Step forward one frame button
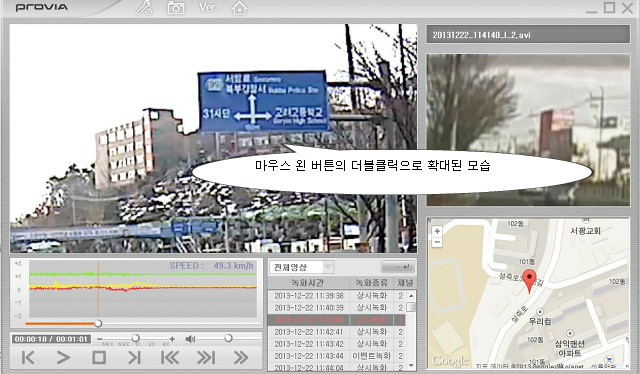 [134, 358]
